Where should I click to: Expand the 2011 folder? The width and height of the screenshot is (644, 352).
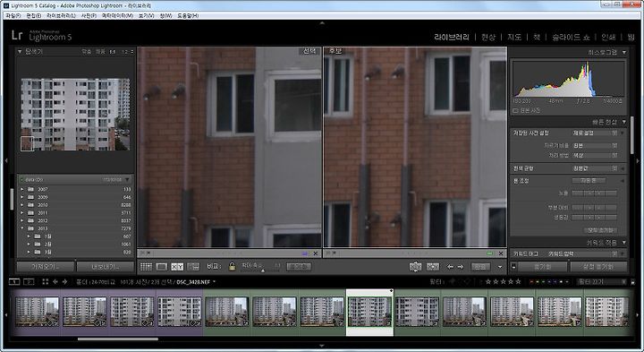click(x=22, y=212)
